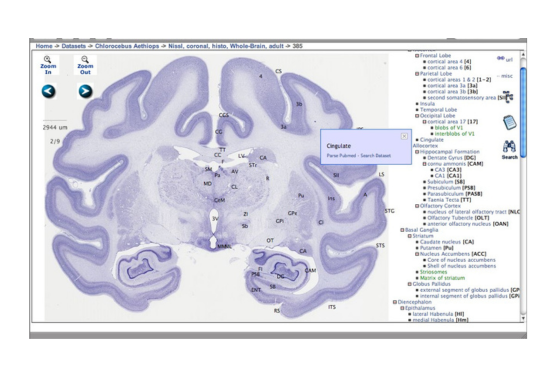Image resolution: width=556 pixels, height=380 pixels.
Task: Select Taenia Tecta [TT]
Action: click(449, 200)
